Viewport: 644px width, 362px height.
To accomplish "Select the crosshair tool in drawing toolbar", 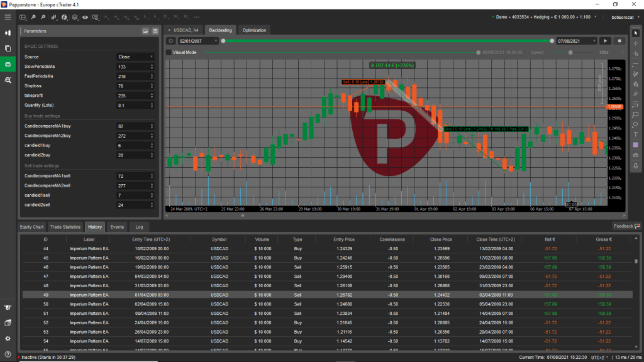I will [636, 43].
